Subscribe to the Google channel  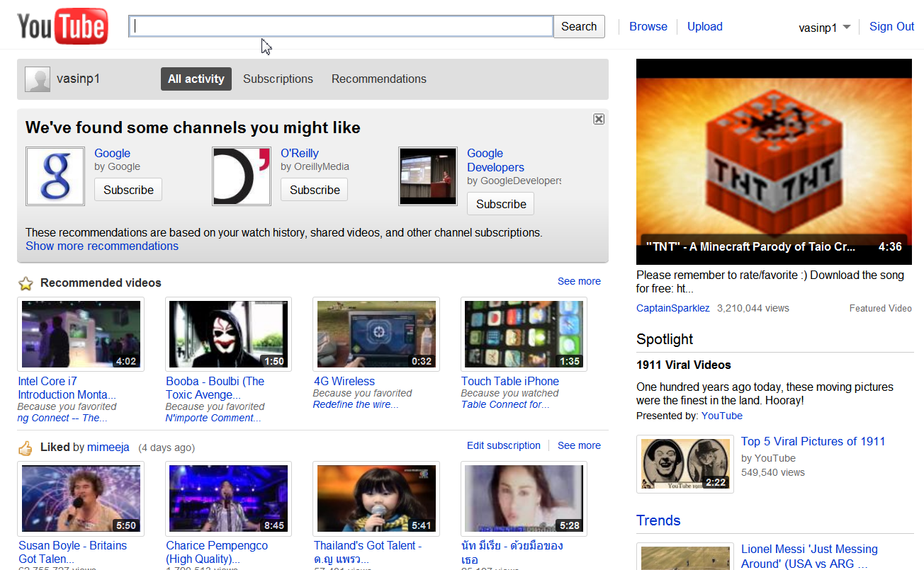tap(128, 190)
